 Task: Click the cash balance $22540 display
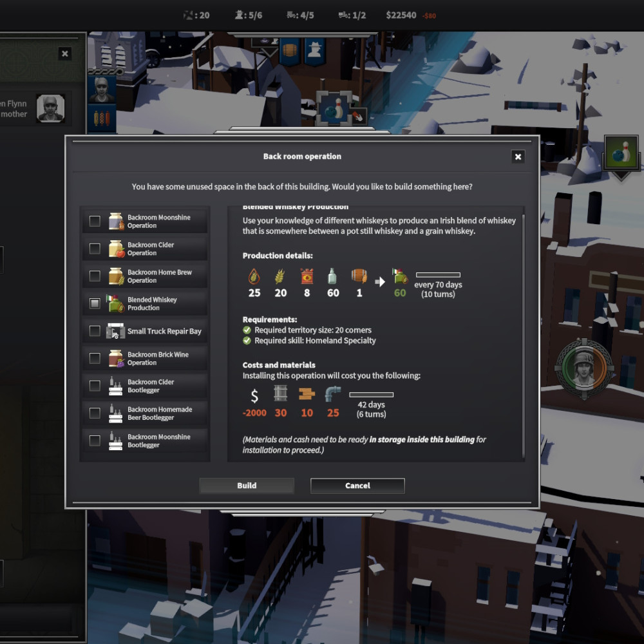401,15
